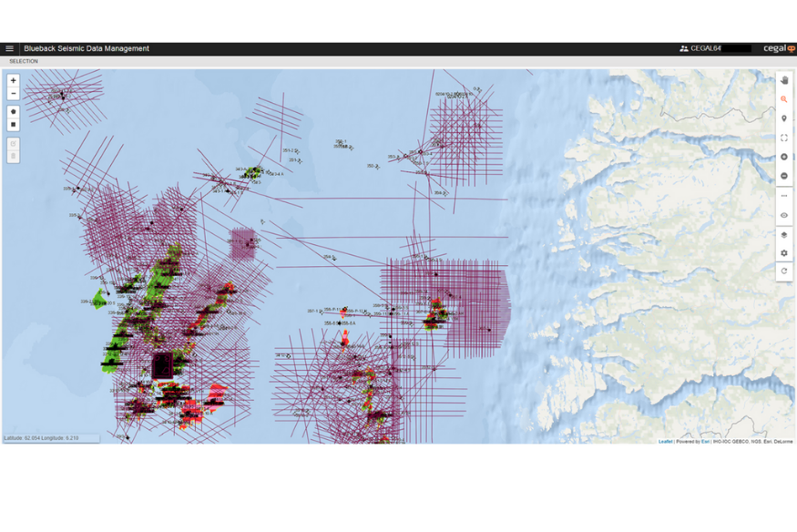This screenshot has height=532, width=797.
Task: Click the refresh map icon
Action: pos(784,271)
